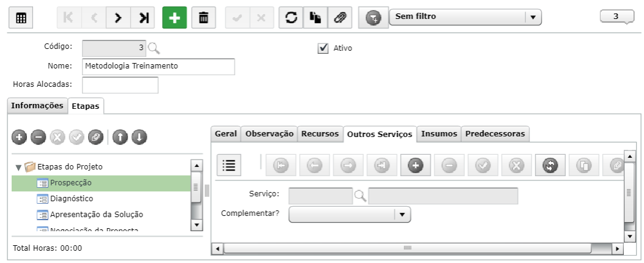Image resolution: width=644 pixels, height=263 pixels.
Task: Click services toolbar round minus icon
Action: pos(450,165)
